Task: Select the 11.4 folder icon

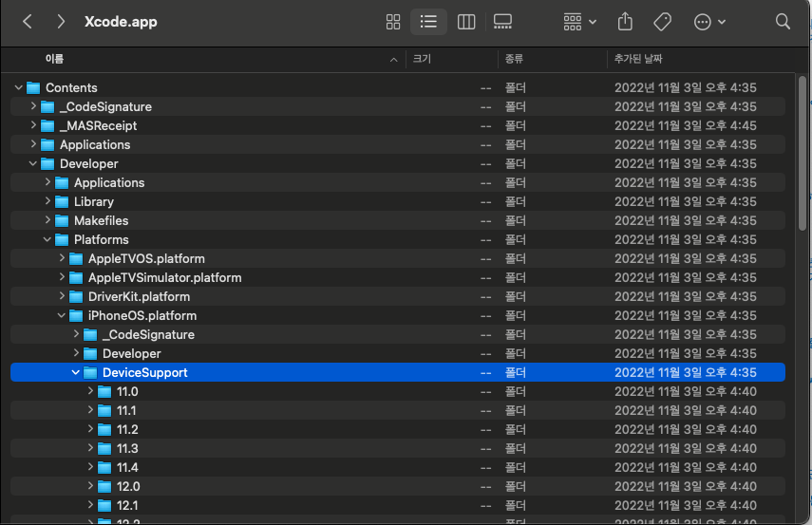Action: click(x=104, y=467)
